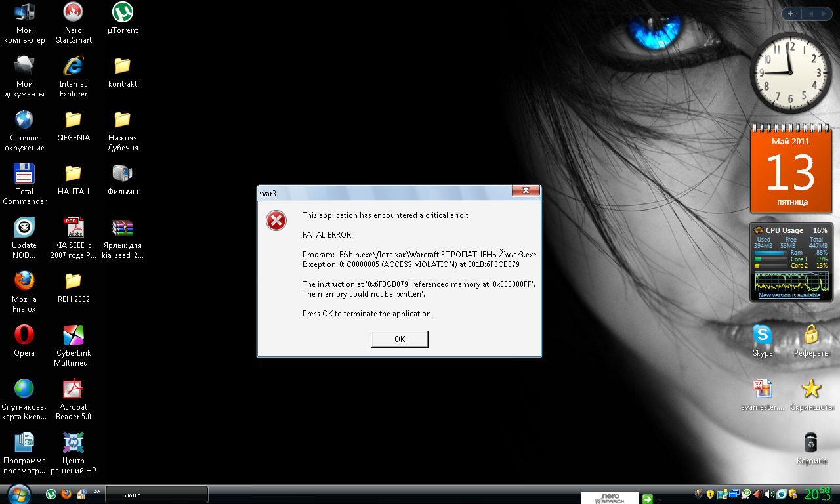Select the KIA SEED PDF file
The image size is (840, 504).
pyautogui.click(x=73, y=238)
